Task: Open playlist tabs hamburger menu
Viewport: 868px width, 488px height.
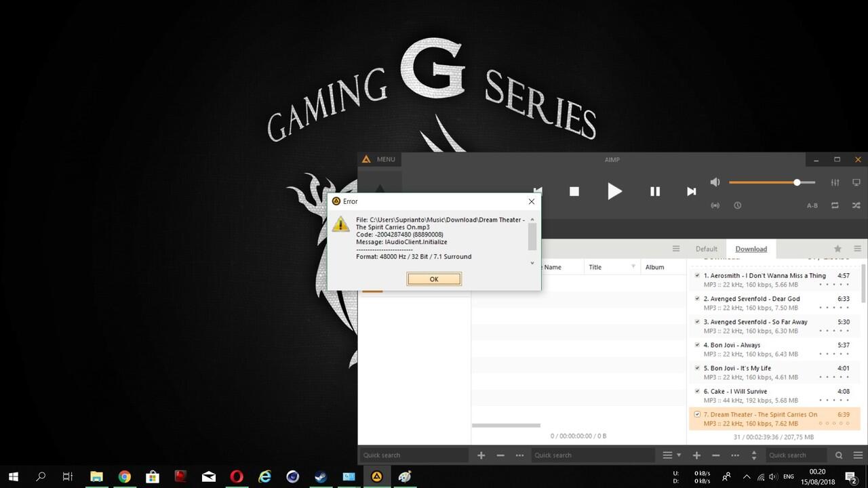Action: [857, 249]
